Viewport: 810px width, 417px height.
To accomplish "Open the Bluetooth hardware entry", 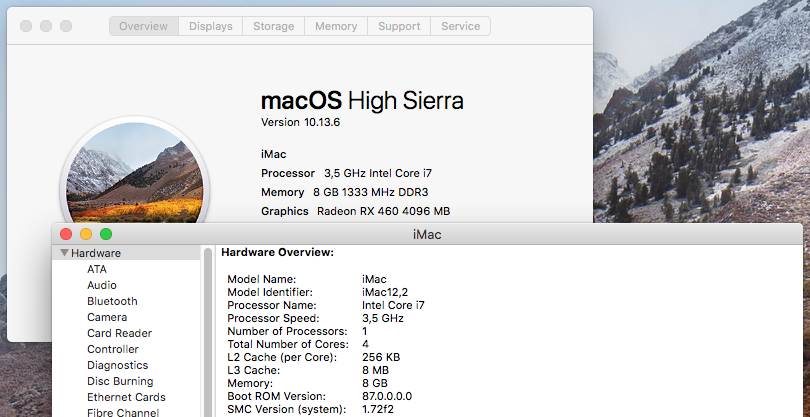I will tap(112, 301).
